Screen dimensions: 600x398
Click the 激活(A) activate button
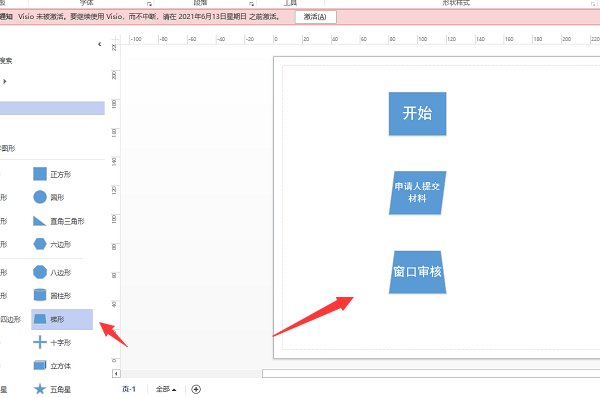[315, 17]
